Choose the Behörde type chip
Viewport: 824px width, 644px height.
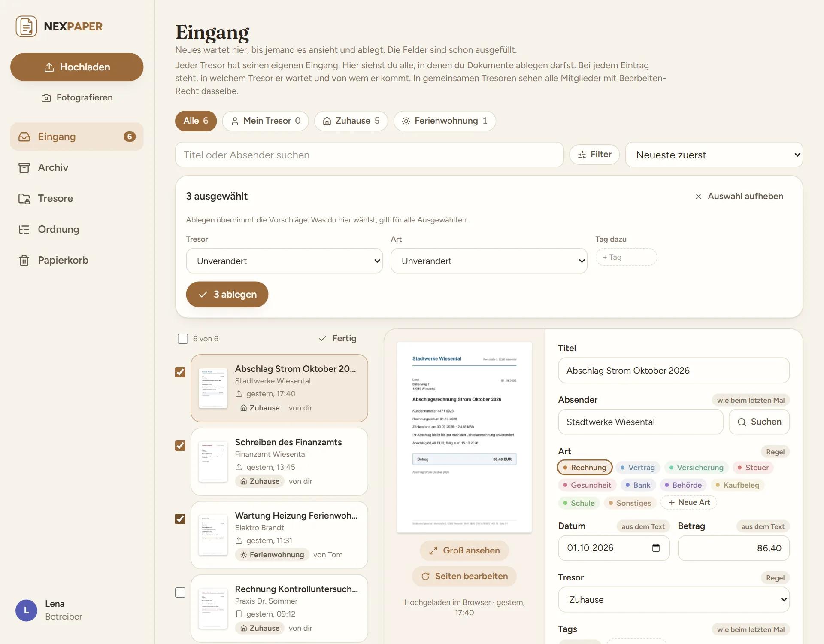click(683, 485)
